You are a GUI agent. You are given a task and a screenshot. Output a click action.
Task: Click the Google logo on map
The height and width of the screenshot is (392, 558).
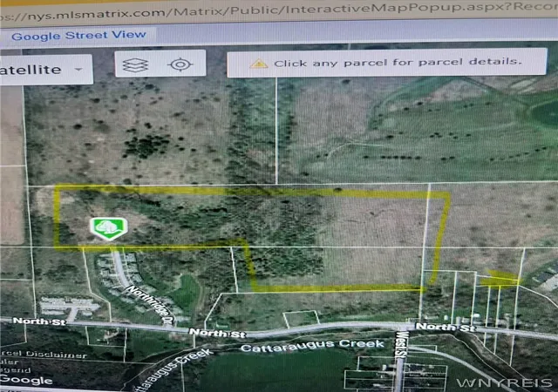[26, 380]
